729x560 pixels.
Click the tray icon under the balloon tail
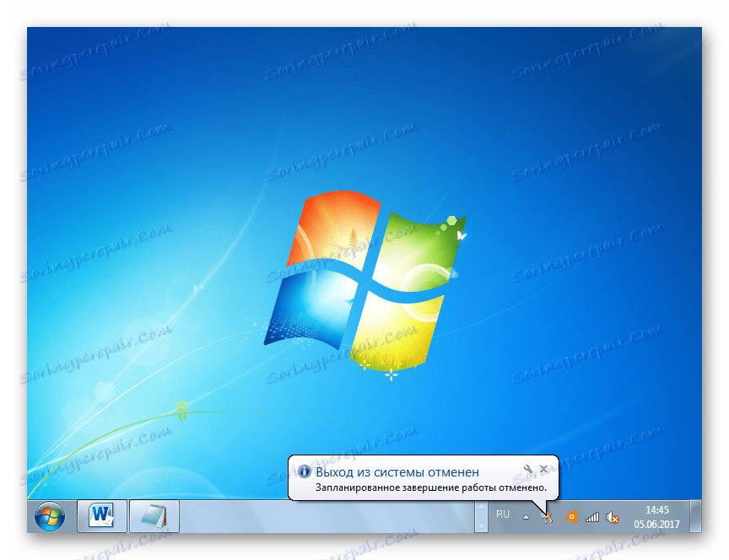pyautogui.click(x=548, y=517)
